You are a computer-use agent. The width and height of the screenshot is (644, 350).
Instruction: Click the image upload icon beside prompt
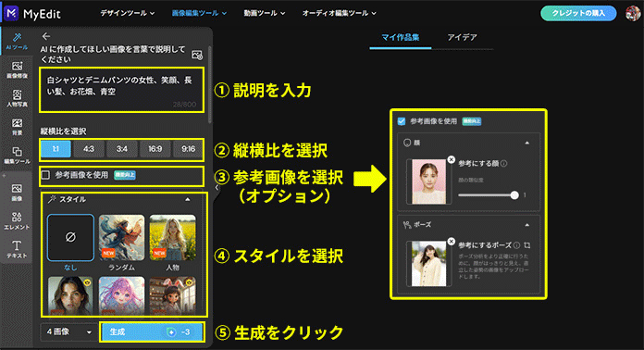point(197,55)
